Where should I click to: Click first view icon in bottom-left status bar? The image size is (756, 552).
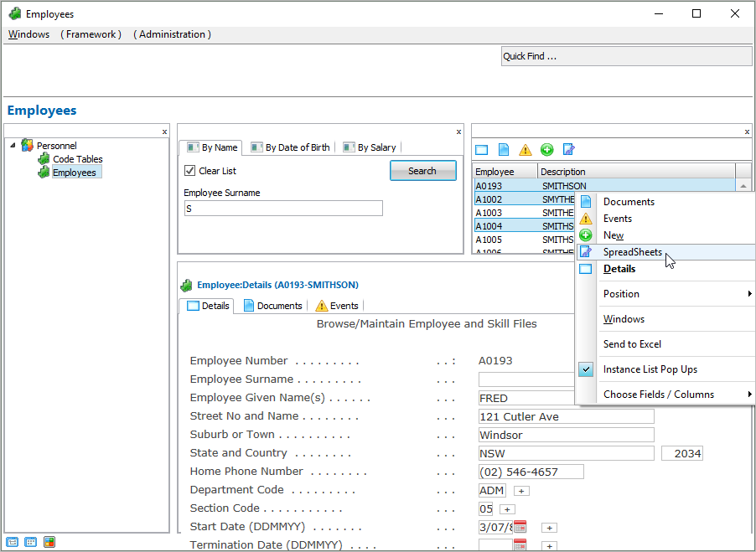13,542
